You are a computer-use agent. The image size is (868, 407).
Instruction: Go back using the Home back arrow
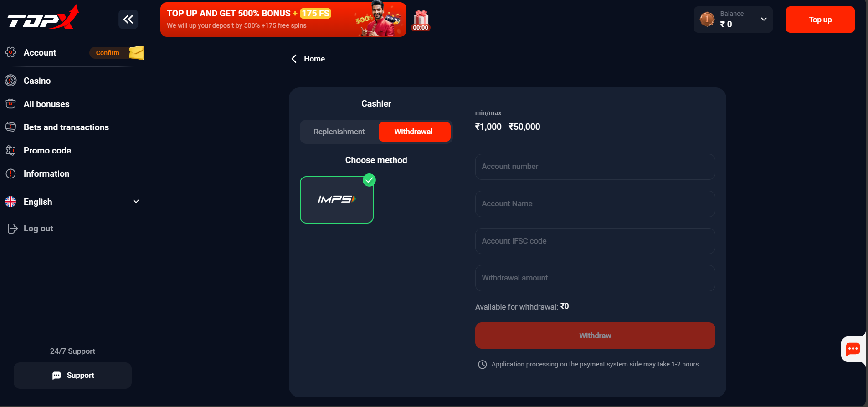[294, 59]
